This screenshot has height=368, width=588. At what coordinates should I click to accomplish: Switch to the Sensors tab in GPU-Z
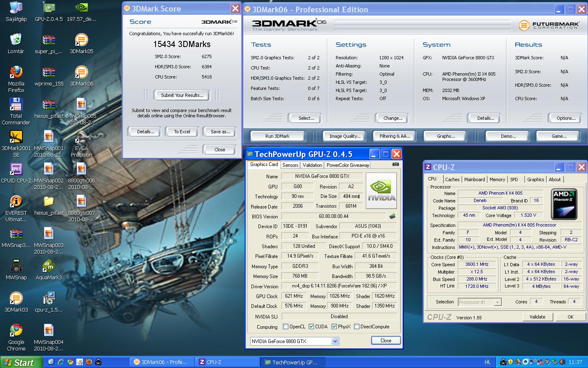(x=290, y=165)
